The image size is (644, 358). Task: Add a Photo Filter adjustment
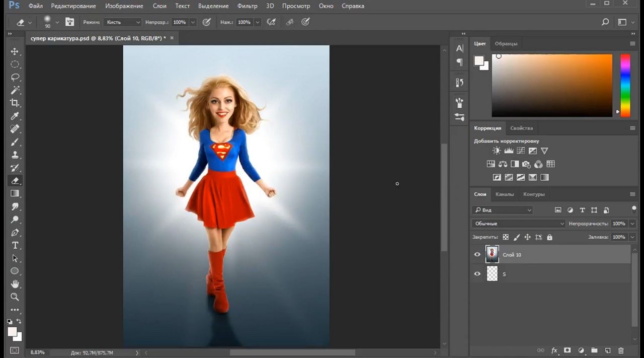526,164
